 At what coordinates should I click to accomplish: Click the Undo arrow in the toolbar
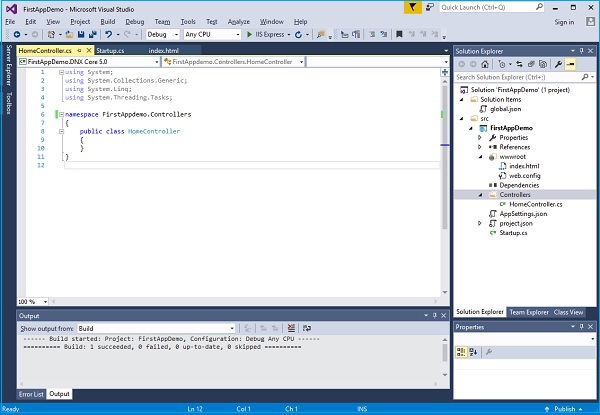109,34
